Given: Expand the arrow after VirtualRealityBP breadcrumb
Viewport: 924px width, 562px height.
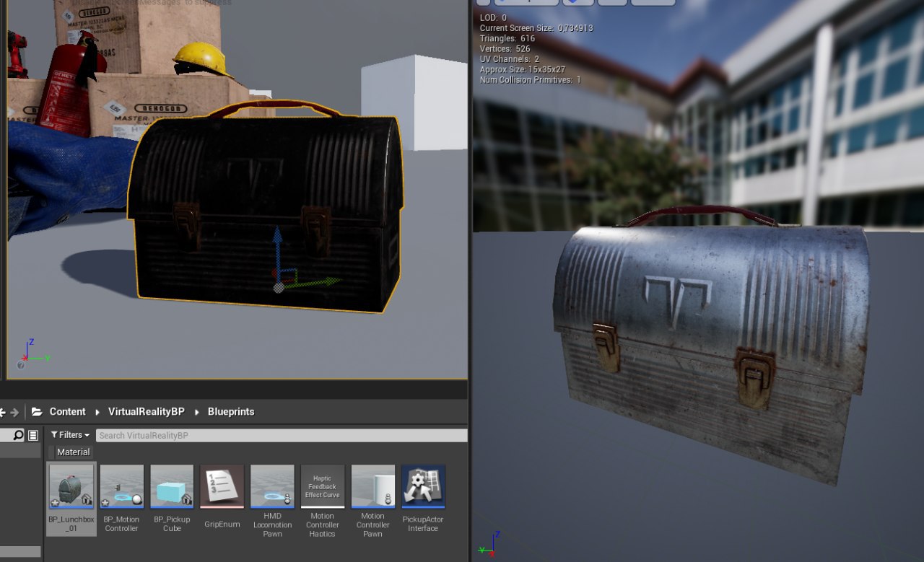Looking at the screenshot, I should (x=196, y=412).
